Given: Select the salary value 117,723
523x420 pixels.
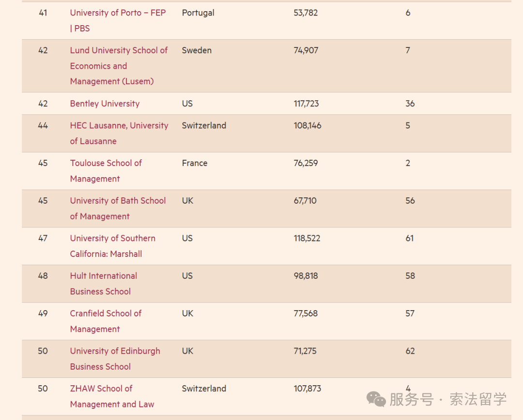Looking at the screenshot, I should click(x=306, y=104).
